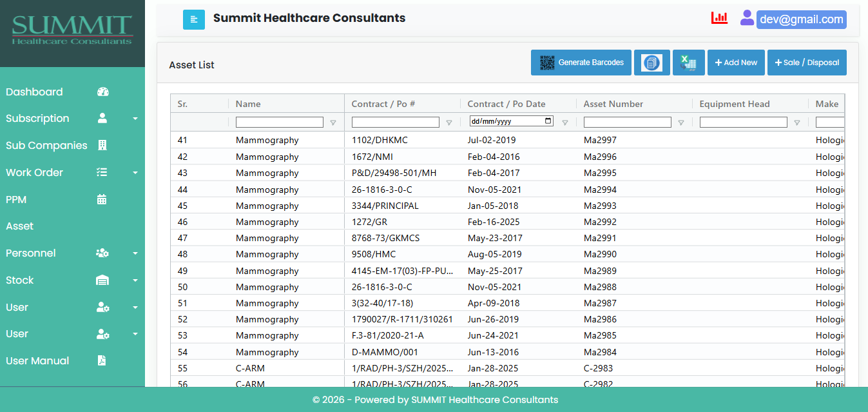The height and width of the screenshot is (412, 868).
Task: Click the Subscription person icon
Action: coord(102,119)
